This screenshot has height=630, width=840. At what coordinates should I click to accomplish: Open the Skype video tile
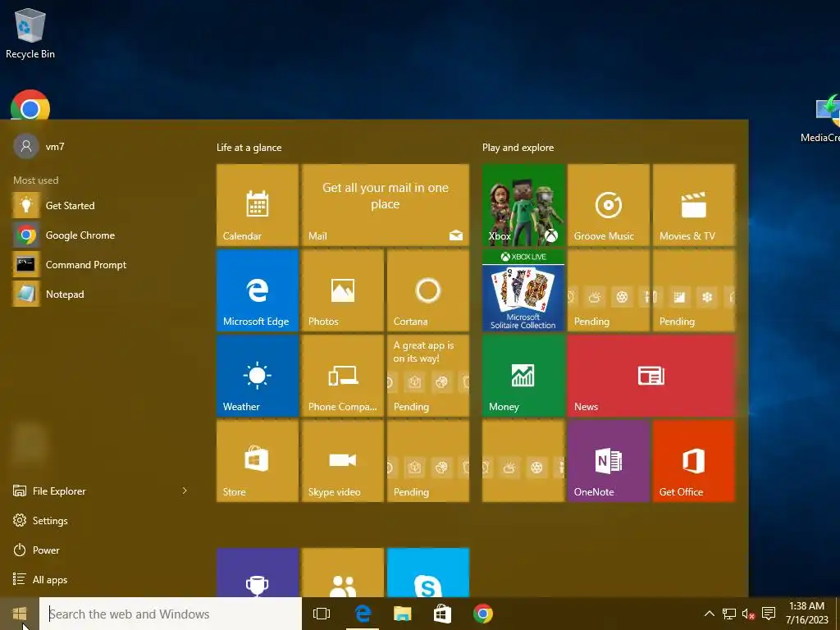[342, 460]
